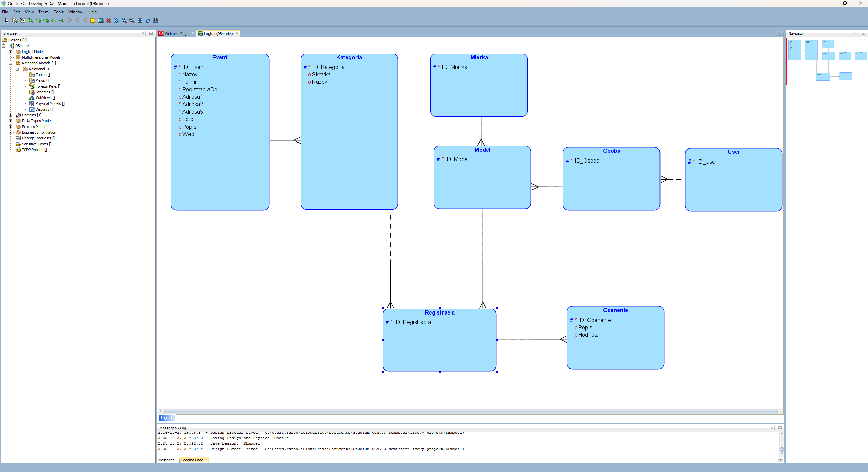Switch to the Welcome Page tab
The image size is (868, 472).
pos(176,33)
